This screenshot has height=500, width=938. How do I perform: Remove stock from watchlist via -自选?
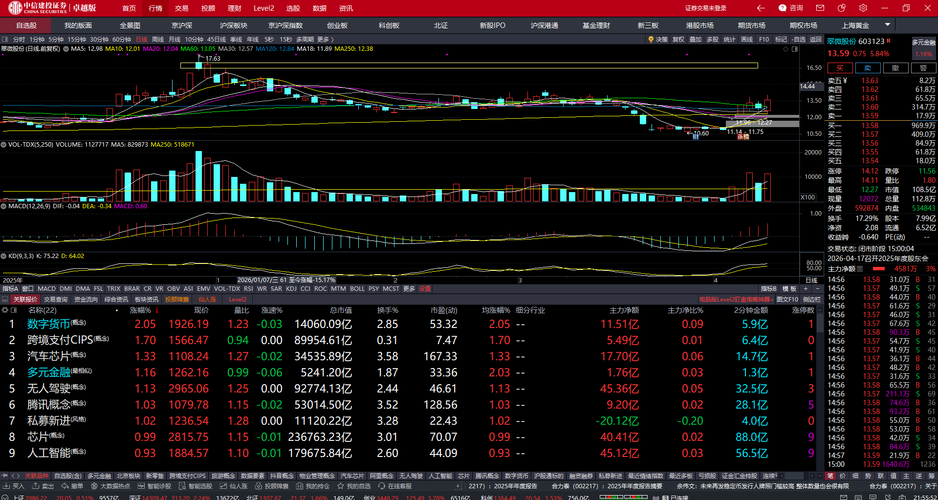(801, 39)
